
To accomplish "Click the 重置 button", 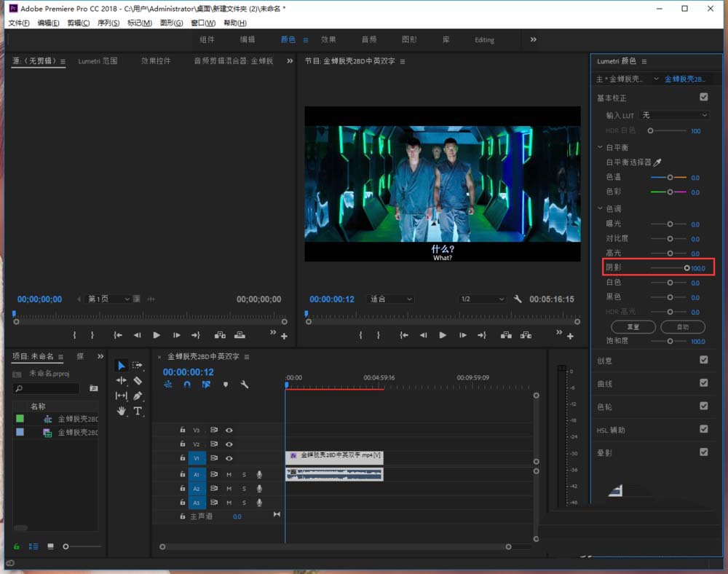I will point(633,327).
